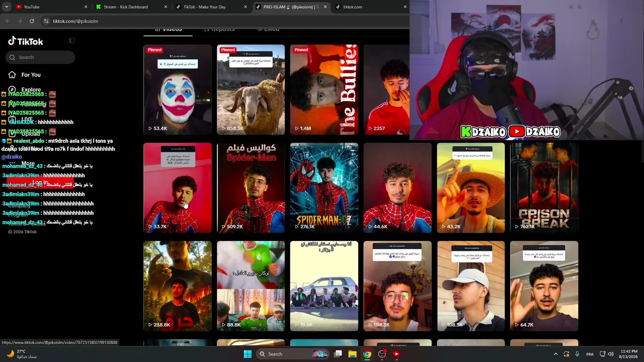Click the FRA language indicator
This screenshot has height=362, width=644.
590,354
